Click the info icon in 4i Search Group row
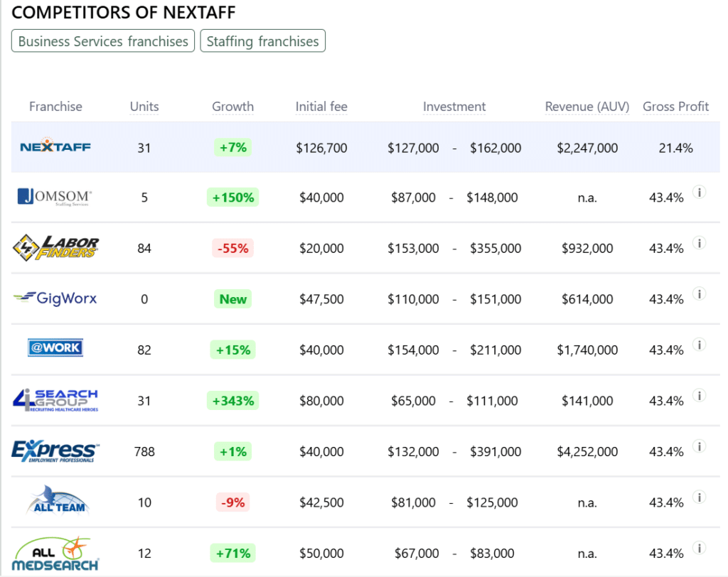 click(x=700, y=394)
